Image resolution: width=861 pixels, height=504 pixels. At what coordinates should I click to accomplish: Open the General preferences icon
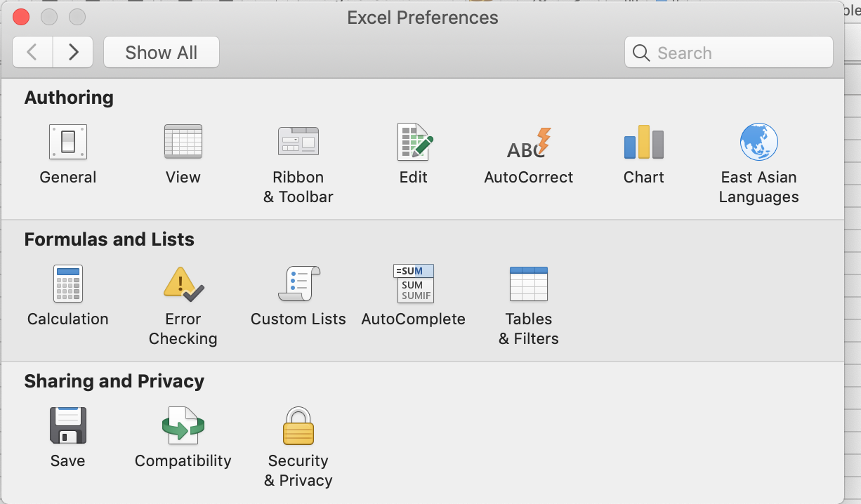[x=68, y=142]
